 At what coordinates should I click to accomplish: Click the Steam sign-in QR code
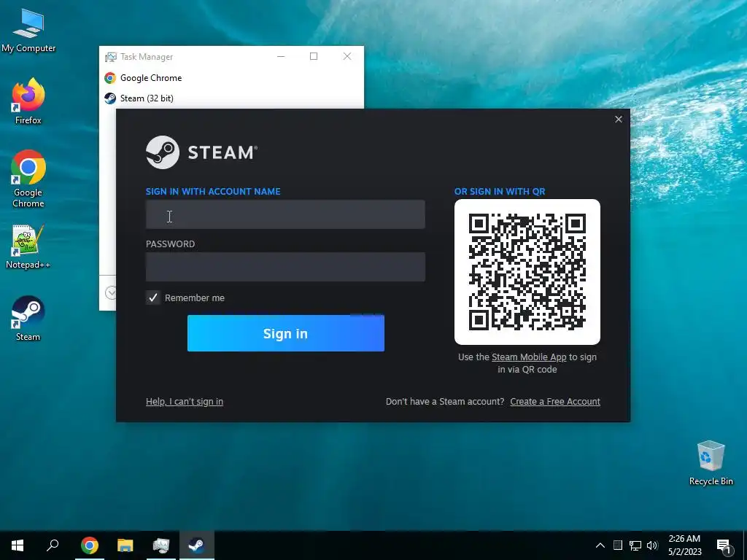click(x=527, y=272)
